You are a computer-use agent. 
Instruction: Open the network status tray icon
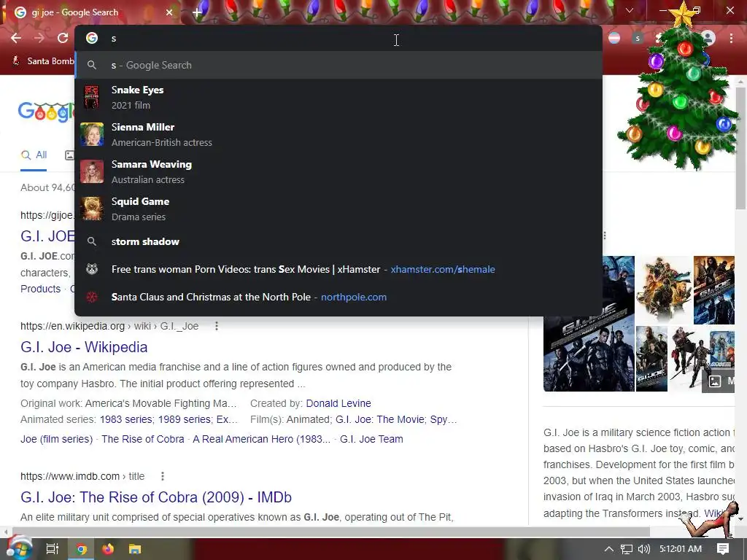(627, 549)
